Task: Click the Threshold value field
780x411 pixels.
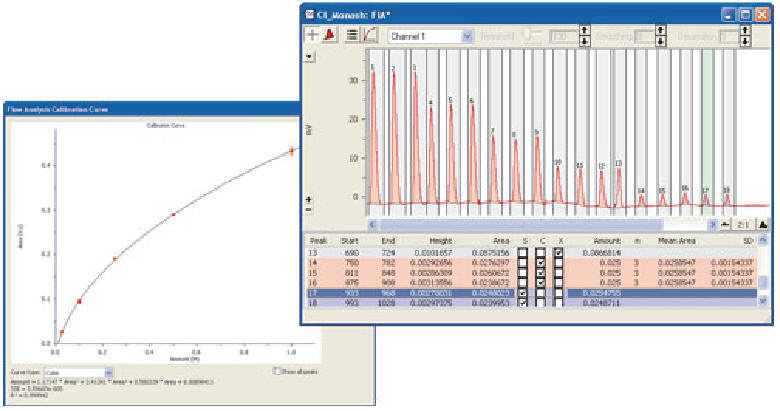Action: [x=565, y=36]
